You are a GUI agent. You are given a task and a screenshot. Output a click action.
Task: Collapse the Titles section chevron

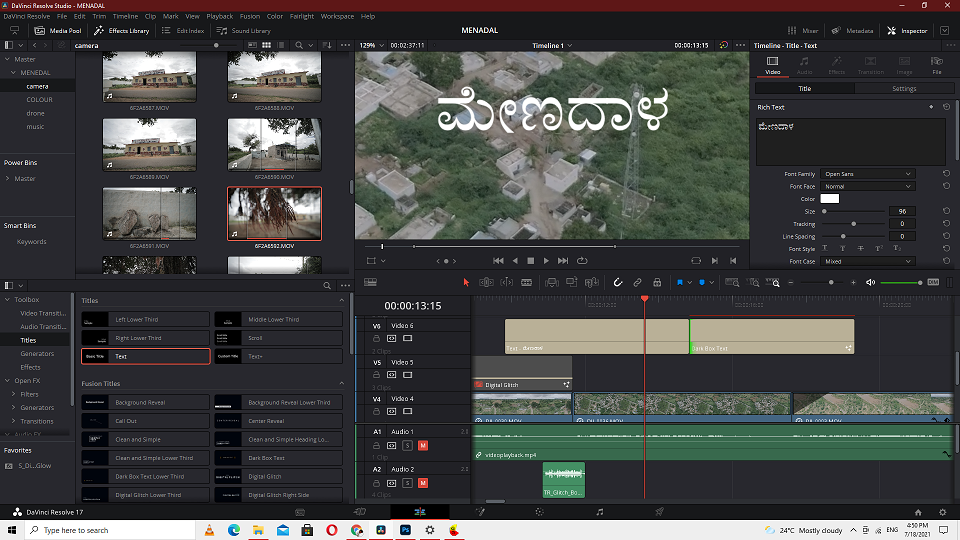pos(342,301)
